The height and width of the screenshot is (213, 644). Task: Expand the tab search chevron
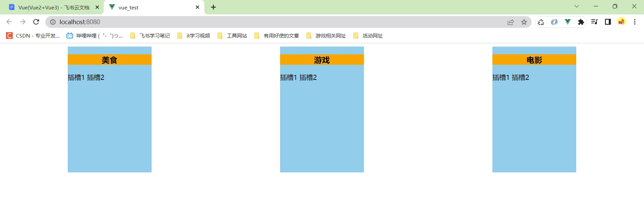pos(577,6)
